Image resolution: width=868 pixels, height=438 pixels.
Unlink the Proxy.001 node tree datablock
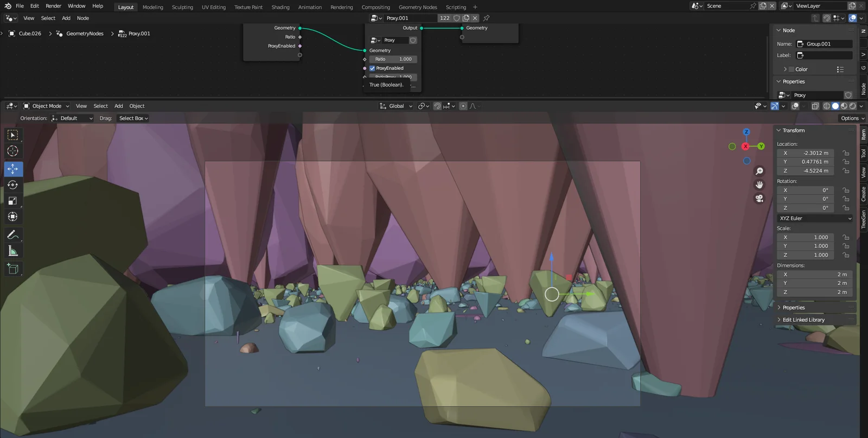point(475,18)
